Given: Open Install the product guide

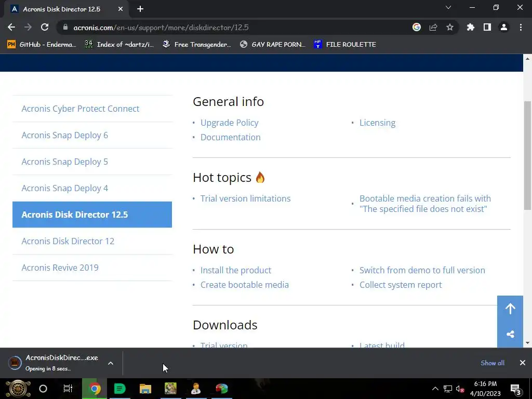Looking at the screenshot, I should pos(236,270).
